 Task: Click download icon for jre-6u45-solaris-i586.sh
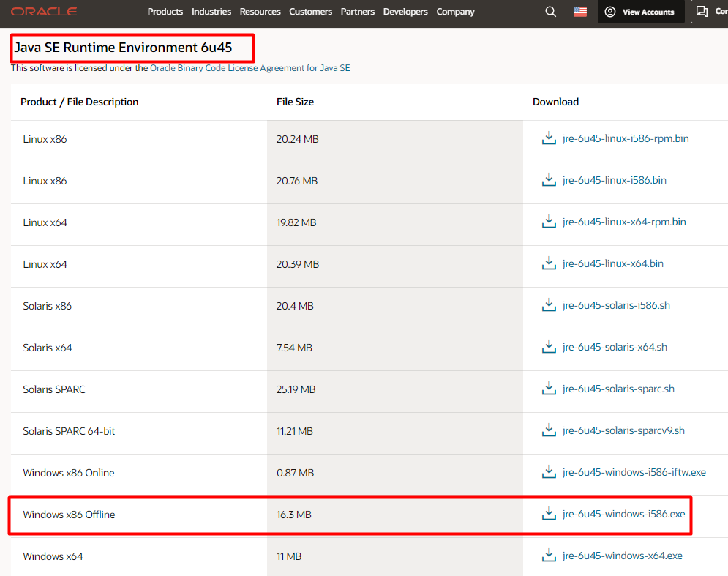tap(549, 305)
